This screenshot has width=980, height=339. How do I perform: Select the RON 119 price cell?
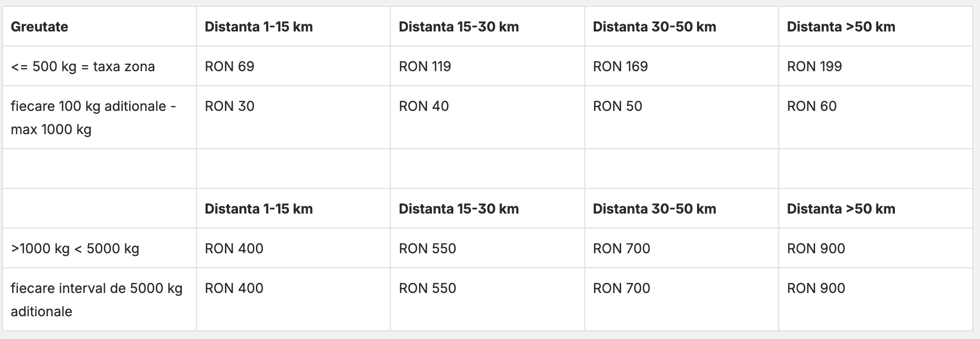point(425,66)
